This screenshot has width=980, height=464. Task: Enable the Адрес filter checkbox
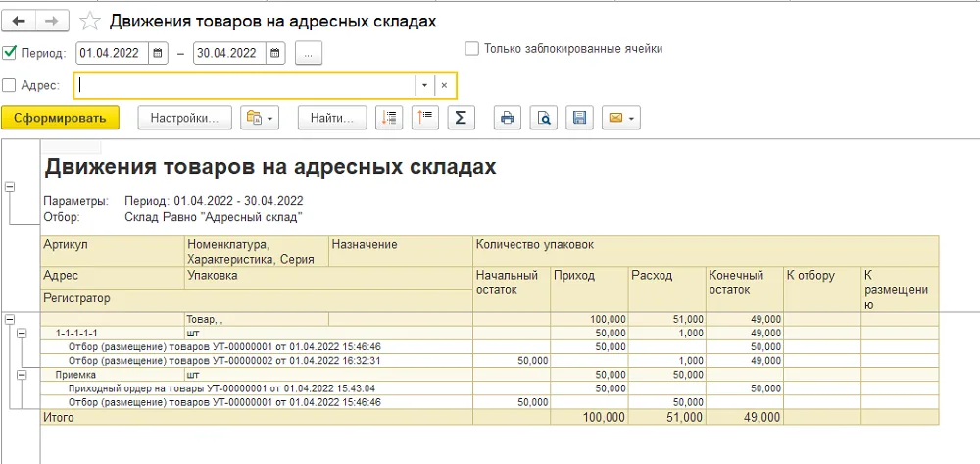(x=10, y=85)
